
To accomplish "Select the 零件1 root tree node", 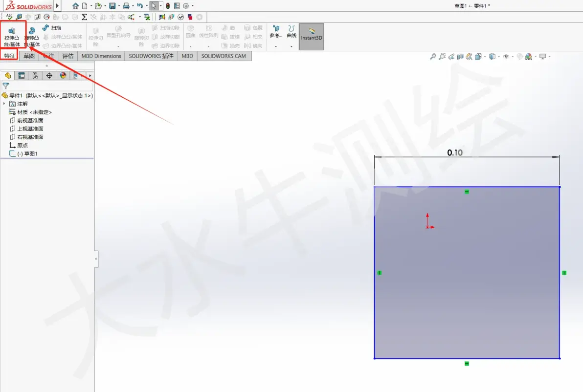I will [x=47, y=95].
